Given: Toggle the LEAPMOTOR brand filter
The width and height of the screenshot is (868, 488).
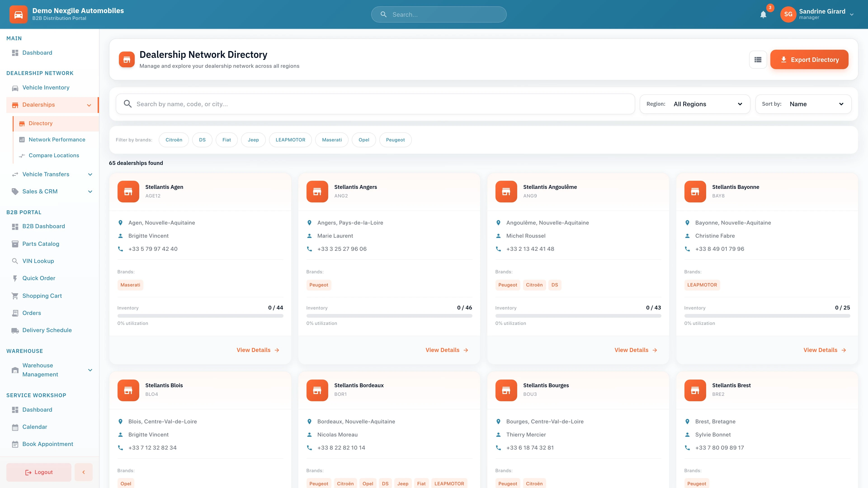Looking at the screenshot, I should pos(290,140).
